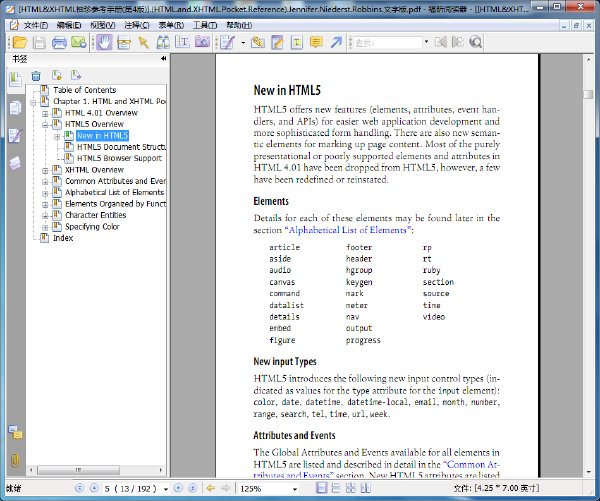Open the advanced search magnifier tool
600x501 pixels.
point(475,42)
